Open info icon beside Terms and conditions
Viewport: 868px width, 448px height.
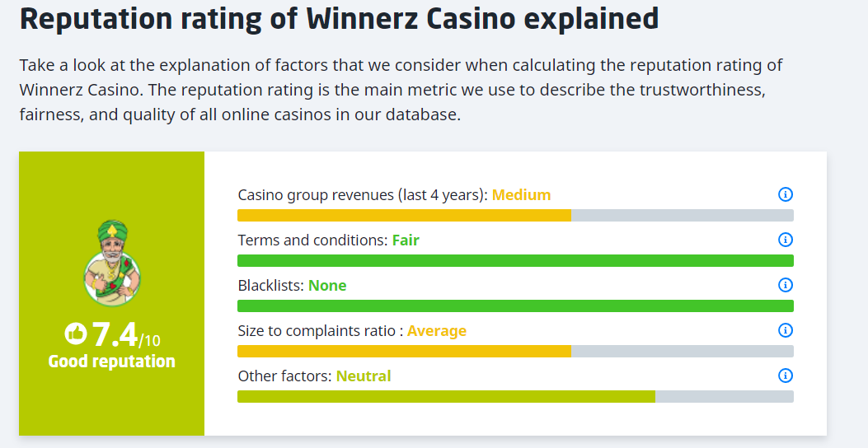click(785, 240)
